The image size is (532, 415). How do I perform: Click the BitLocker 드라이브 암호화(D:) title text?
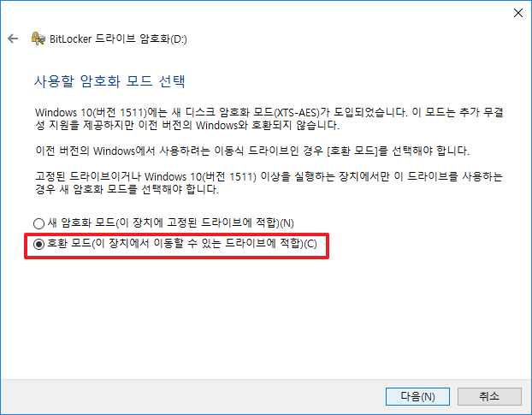pos(118,39)
